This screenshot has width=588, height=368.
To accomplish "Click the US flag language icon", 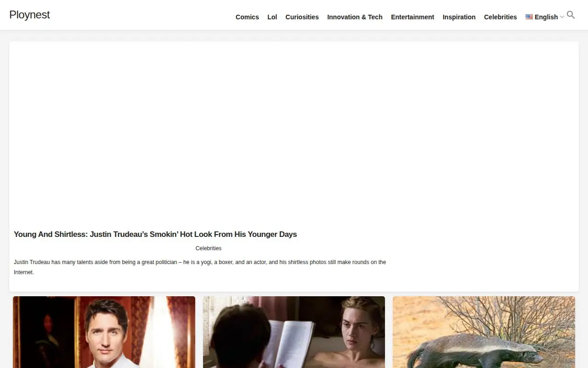I will [529, 17].
